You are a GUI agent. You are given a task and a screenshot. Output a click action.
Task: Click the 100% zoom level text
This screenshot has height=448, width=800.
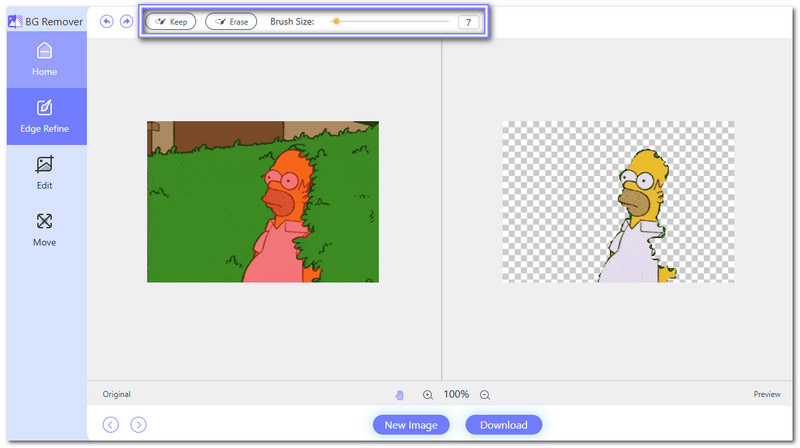[456, 394]
